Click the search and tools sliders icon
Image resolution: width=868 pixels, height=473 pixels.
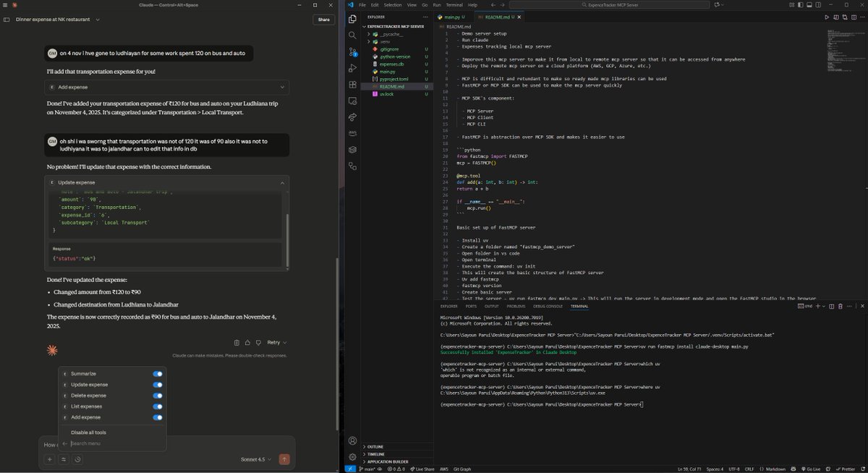(x=64, y=459)
